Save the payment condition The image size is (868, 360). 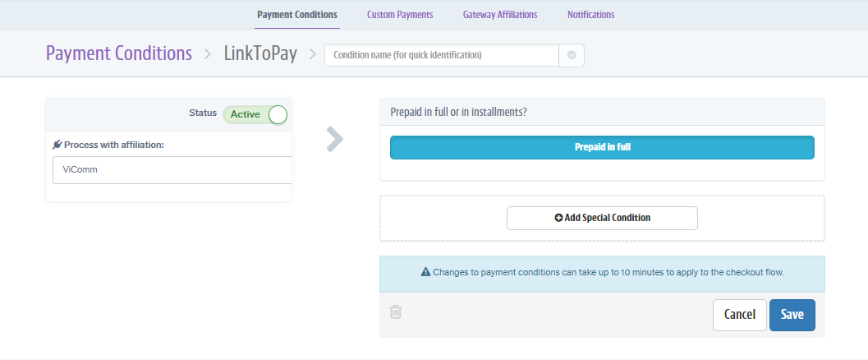pos(792,315)
